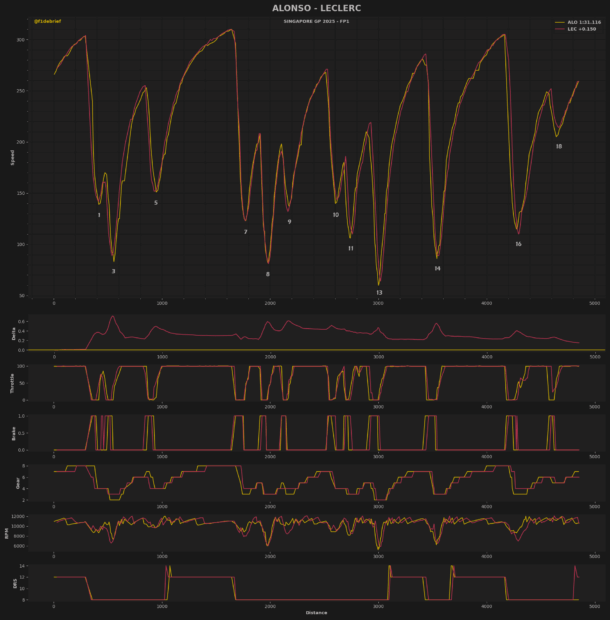This screenshot has height=620, width=610.
Task: Select the turn 1 corner marker
Action: 99,215
